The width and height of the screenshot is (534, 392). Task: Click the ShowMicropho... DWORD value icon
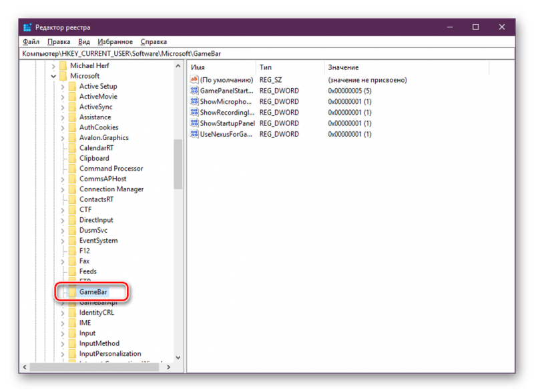(x=194, y=101)
